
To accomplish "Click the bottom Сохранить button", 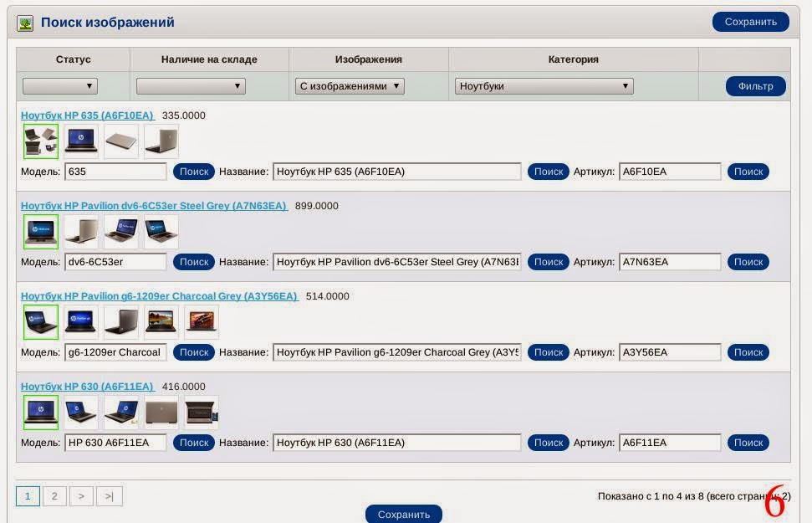I will (403, 514).
